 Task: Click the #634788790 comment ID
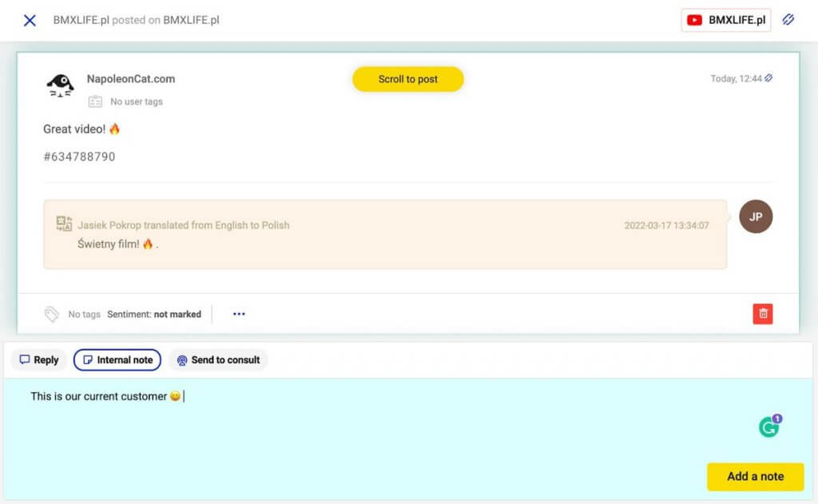point(79,157)
